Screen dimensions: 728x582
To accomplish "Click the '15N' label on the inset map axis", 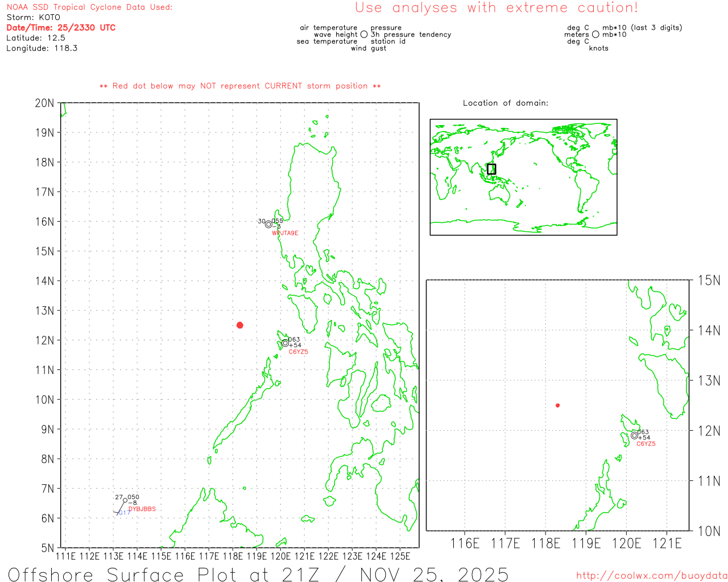I will click(x=709, y=281).
